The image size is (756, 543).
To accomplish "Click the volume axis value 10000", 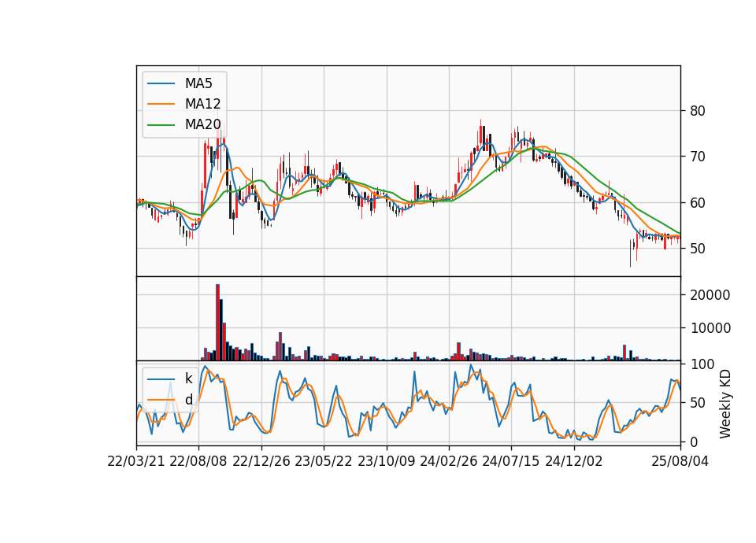I will 710,328.
